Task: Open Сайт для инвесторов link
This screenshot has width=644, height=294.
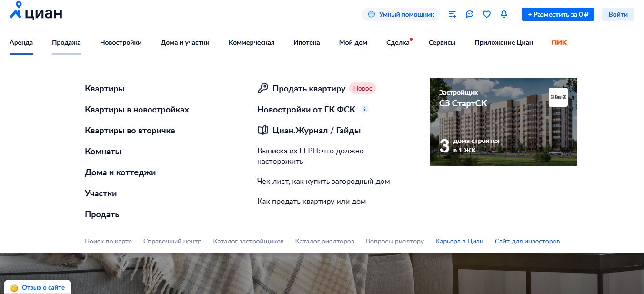Action: pyautogui.click(x=527, y=242)
